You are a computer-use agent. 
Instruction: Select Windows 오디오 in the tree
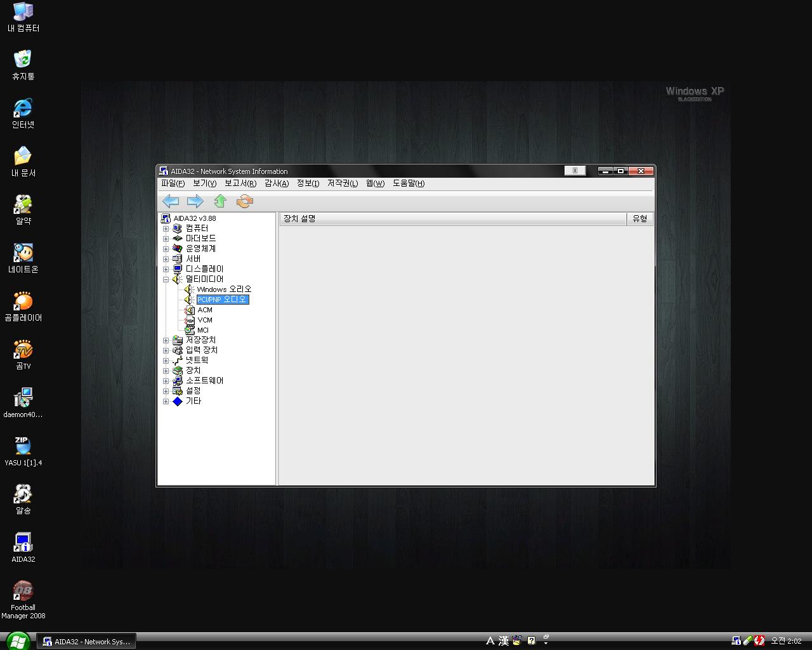coord(224,289)
